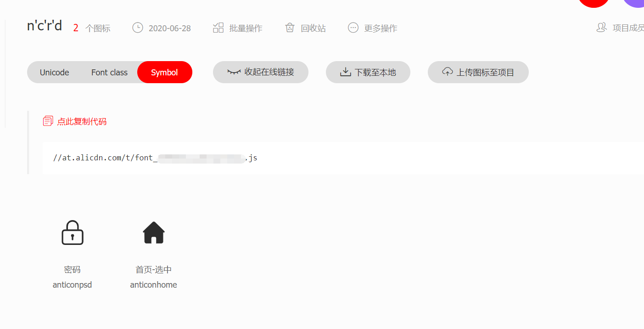The height and width of the screenshot is (329, 644).
Task: Click the clock icon beside 2020-06-28
Action: coord(137,28)
